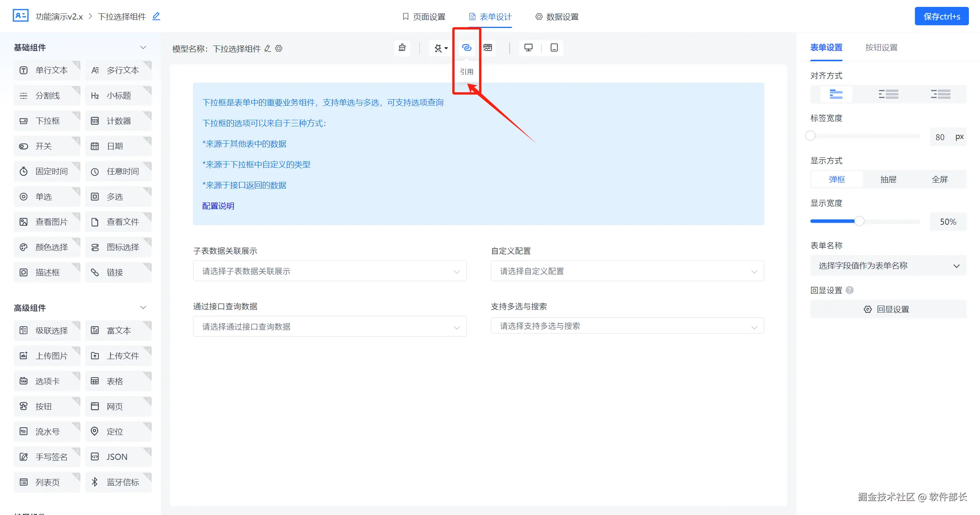Switch to the 数据设置 tab

[557, 16]
